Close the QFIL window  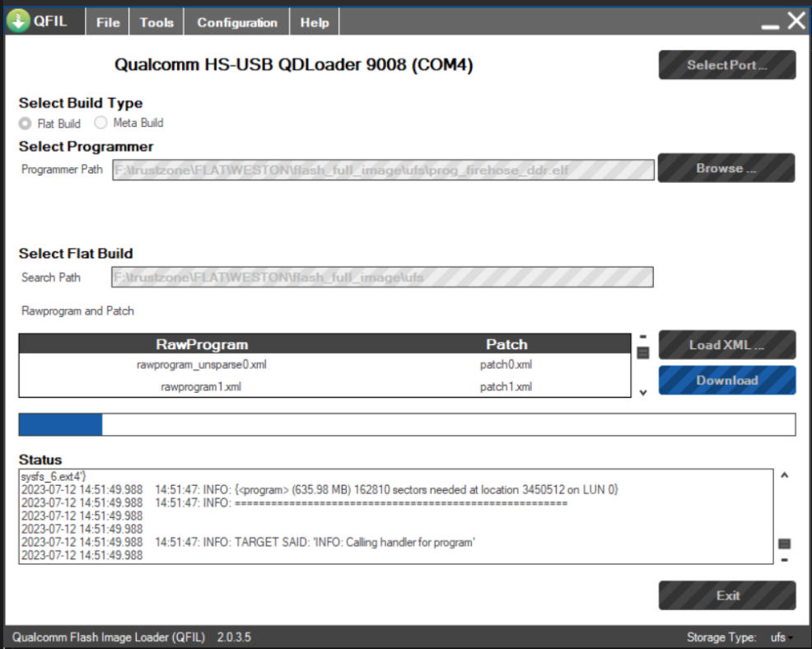[x=797, y=21]
